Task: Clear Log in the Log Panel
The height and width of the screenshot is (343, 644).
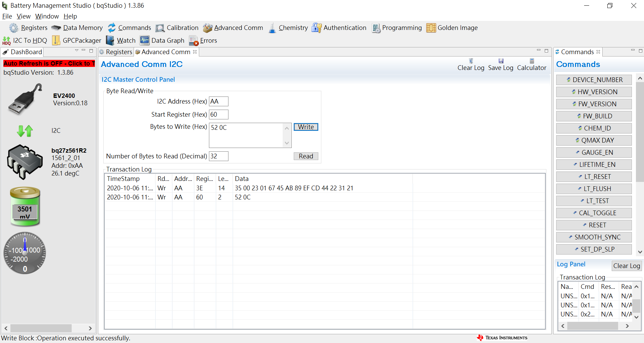Action: click(627, 266)
